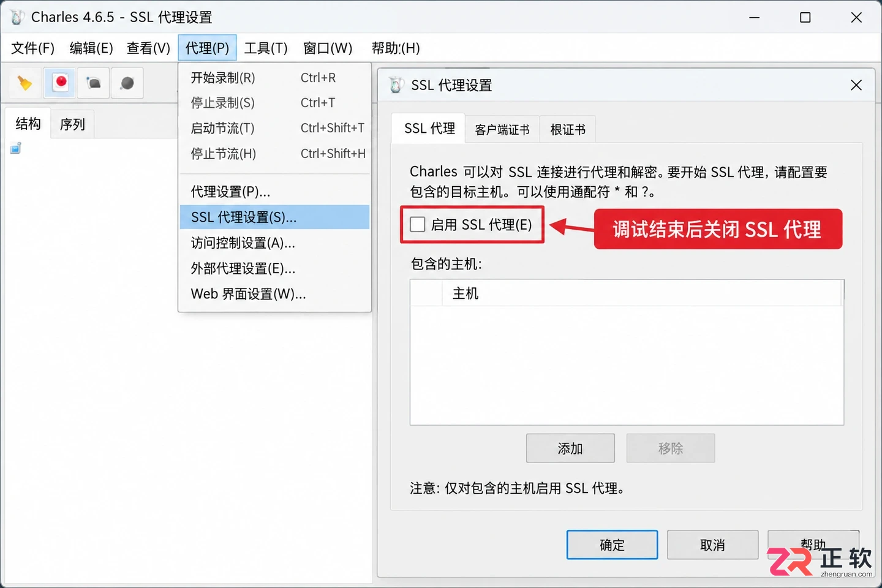Choose 停止录制(S) menu entry
Screen dimensions: 882x588
coord(275,103)
